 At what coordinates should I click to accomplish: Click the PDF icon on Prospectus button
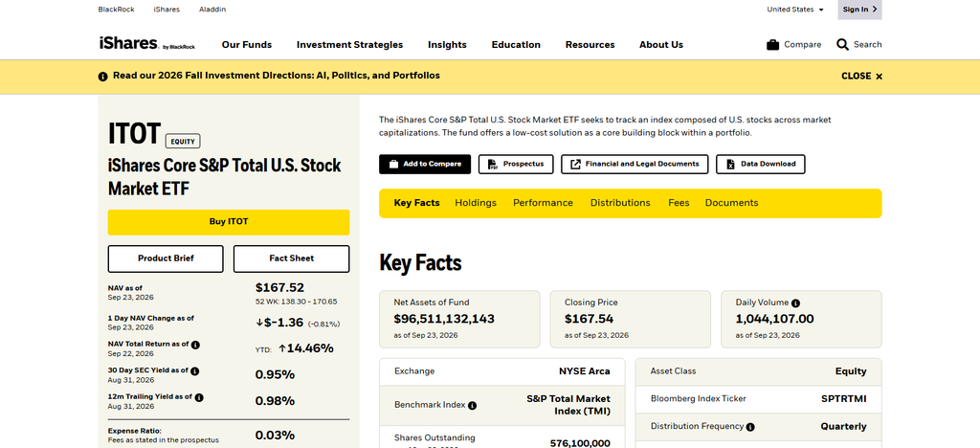click(493, 165)
